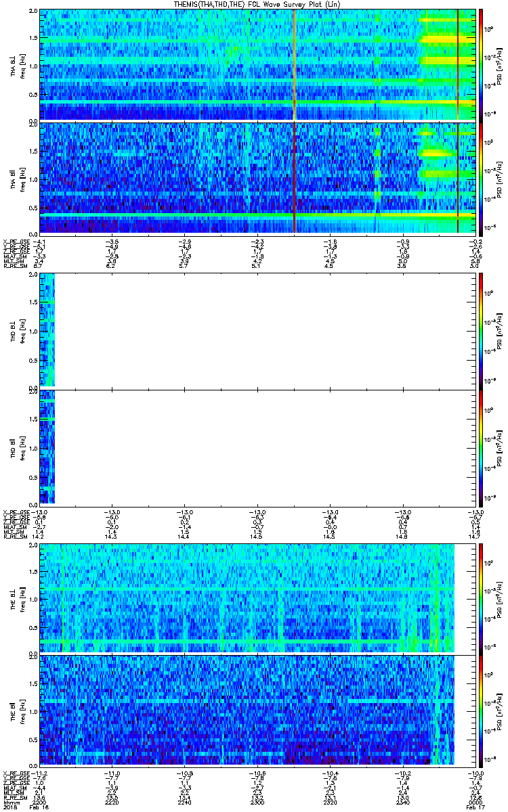Image resolution: width=508 pixels, height=812 pixels.
Task: Click the 2.0 top tick of THA B-perpendicular axis
Action: 34,12
